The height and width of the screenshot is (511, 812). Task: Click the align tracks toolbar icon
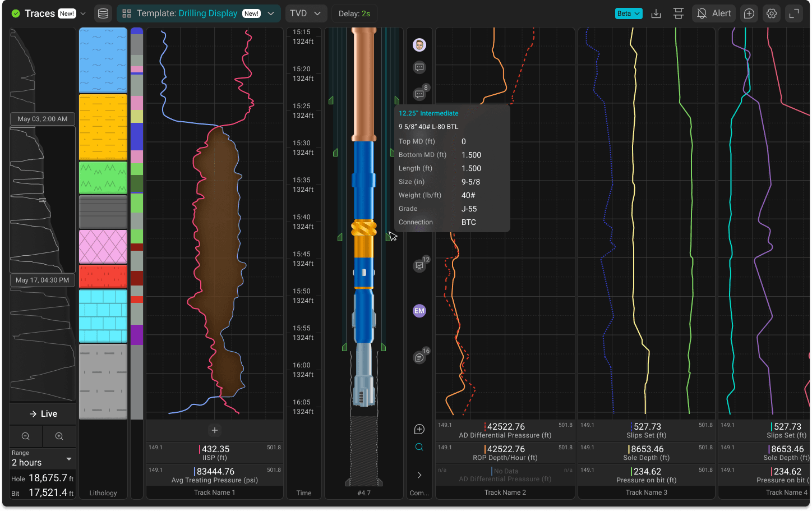click(x=679, y=13)
